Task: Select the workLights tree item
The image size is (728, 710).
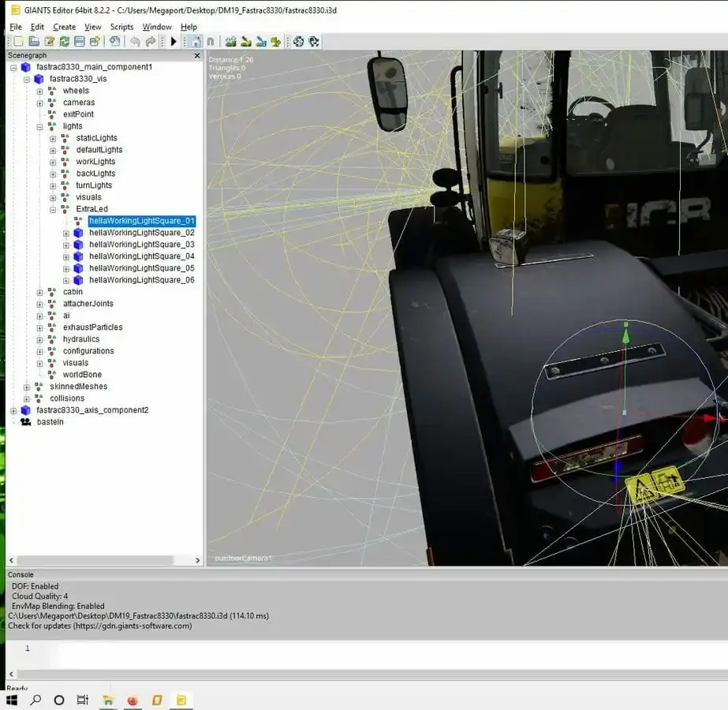Action: (x=95, y=162)
